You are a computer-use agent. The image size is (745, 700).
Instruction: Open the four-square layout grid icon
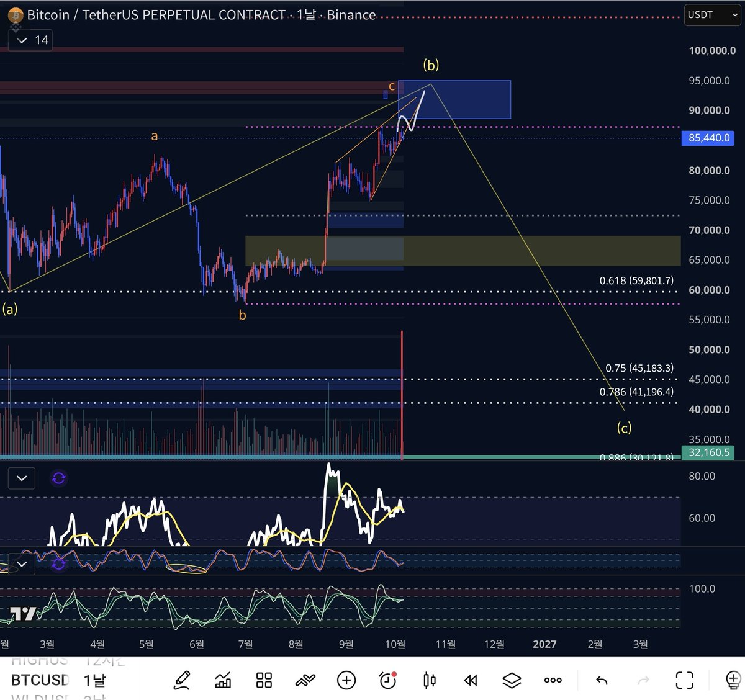click(264, 681)
